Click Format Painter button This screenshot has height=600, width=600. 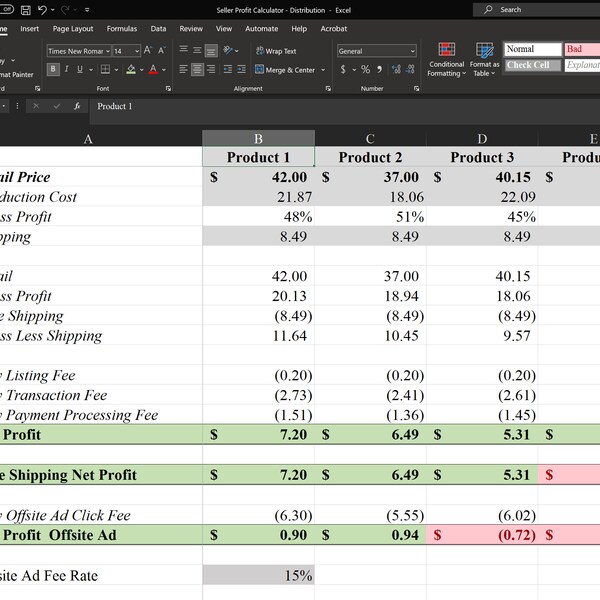[x=15, y=75]
